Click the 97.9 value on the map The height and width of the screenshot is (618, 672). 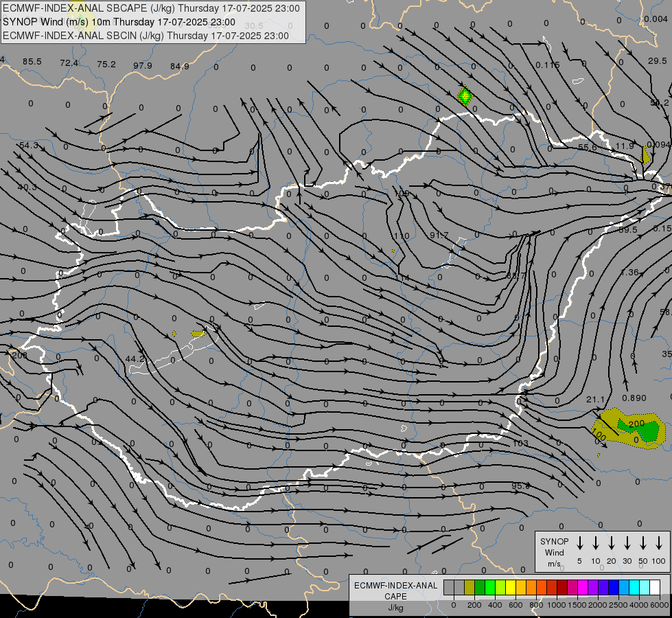(x=143, y=66)
